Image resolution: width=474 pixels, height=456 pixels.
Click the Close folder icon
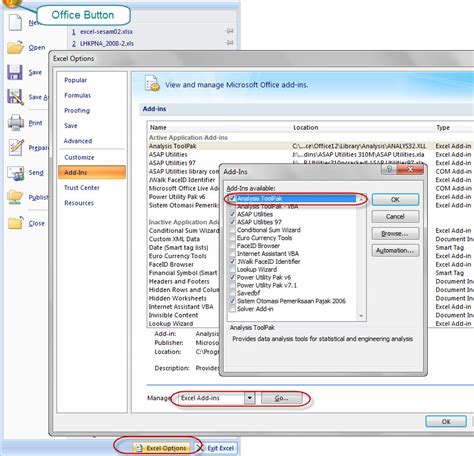16,223
